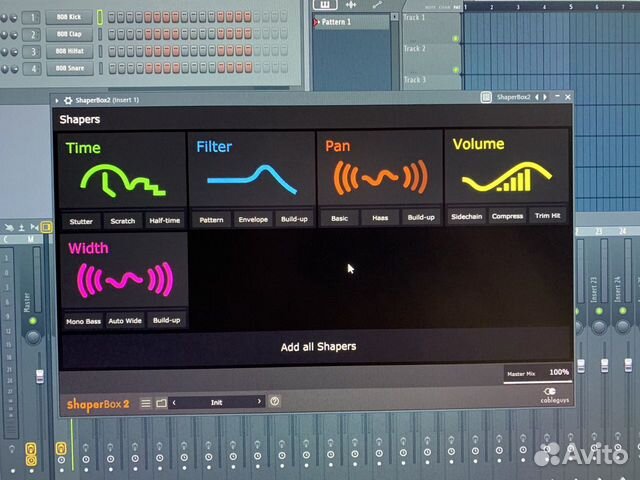Adjust the Master track pan knob
The height and width of the screenshot is (480, 640).
(33, 337)
